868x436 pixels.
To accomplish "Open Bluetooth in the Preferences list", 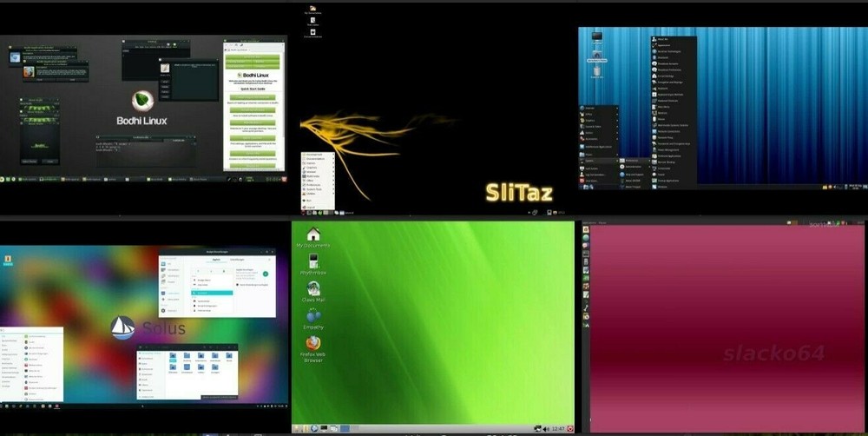I will (674, 57).
